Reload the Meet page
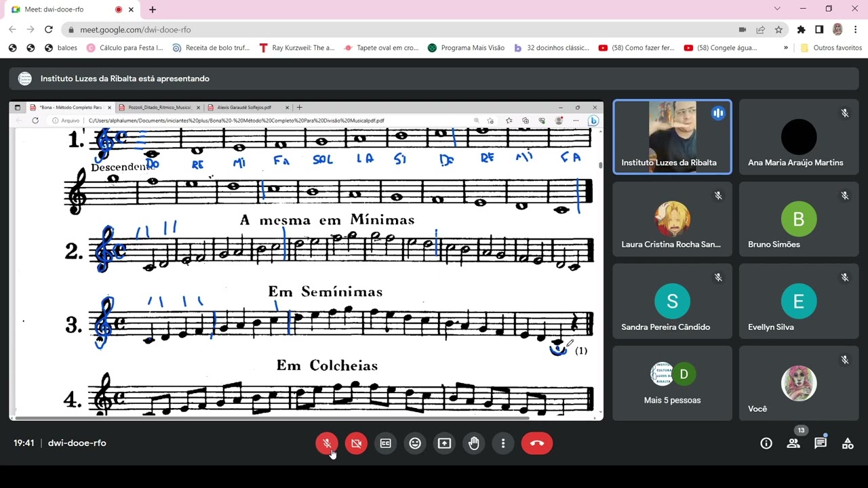Screen dimensions: 868x488 [48, 30]
